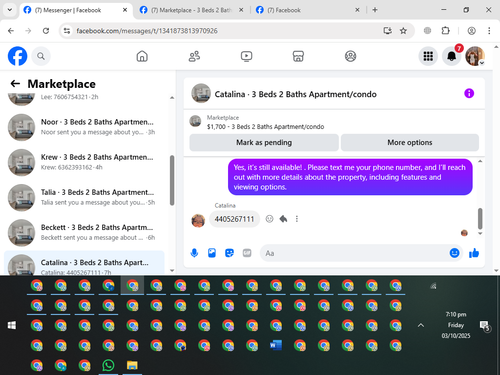The image size is (500, 375).
Task: Go back from the Marketplace chats list
Action: (x=15, y=84)
